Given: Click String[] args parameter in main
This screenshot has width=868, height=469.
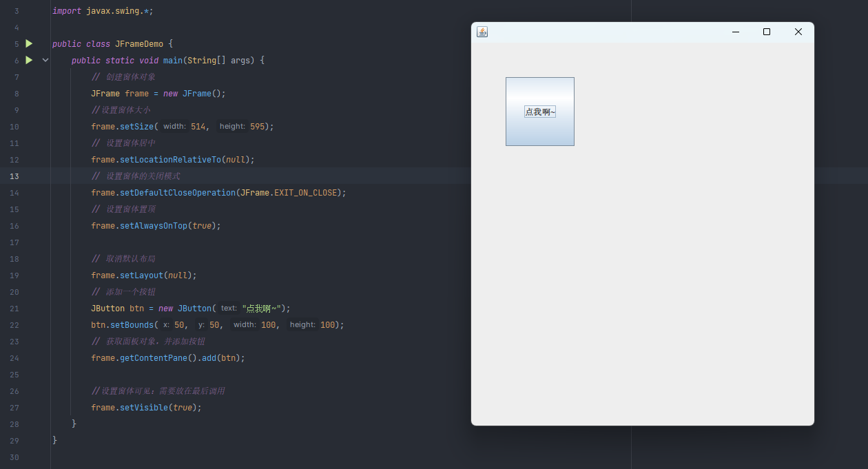Looking at the screenshot, I should pos(220,61).
